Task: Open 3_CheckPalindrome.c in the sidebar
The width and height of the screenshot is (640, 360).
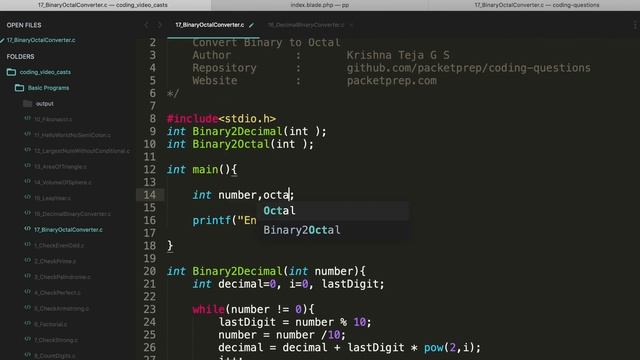Action: tap(62, 277)
